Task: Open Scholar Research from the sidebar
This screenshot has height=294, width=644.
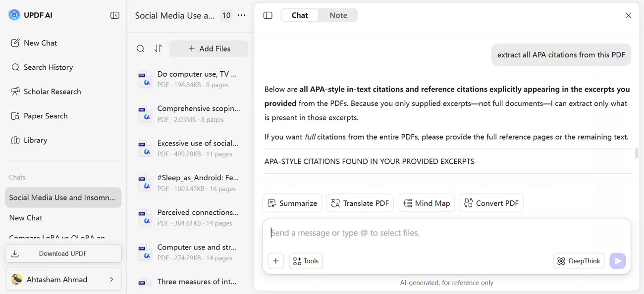Action: [x=52, y=91]
